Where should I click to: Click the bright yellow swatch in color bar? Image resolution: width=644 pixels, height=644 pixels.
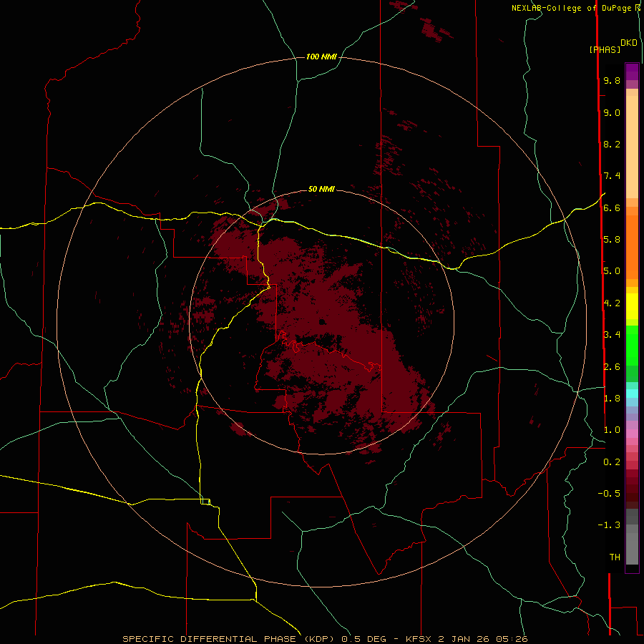632,306
